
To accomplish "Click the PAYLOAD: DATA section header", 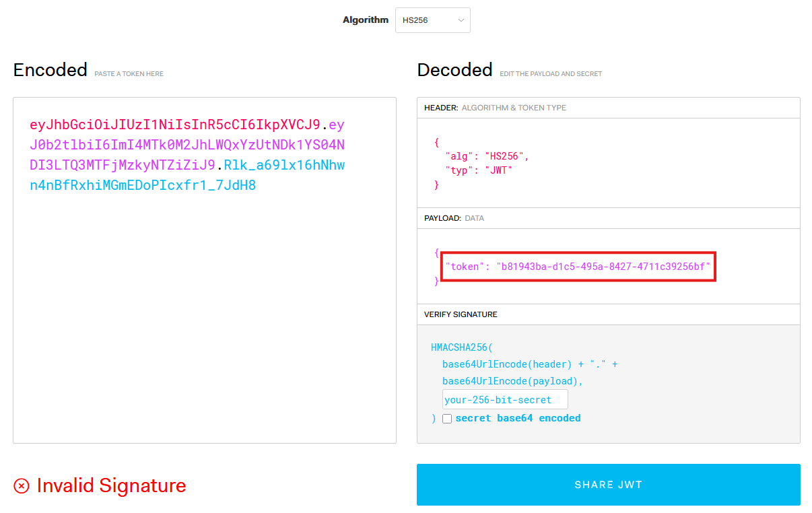I will click(450, 217).
